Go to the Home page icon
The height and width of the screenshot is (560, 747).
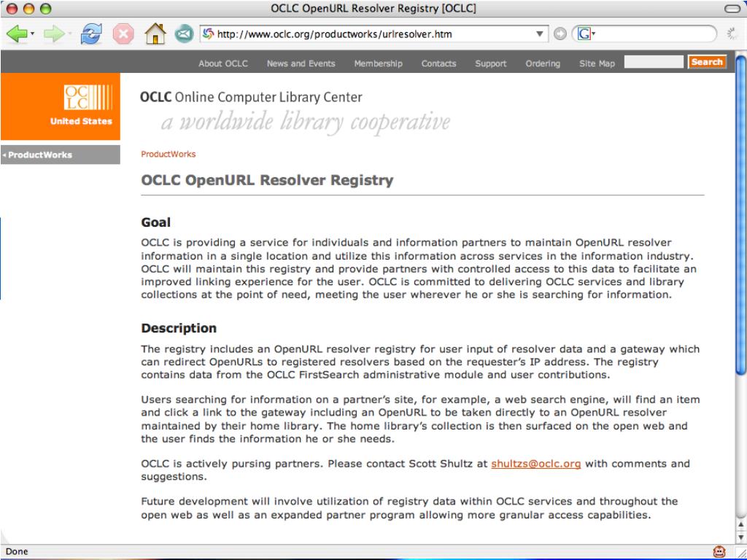click(x=155, y=34)
